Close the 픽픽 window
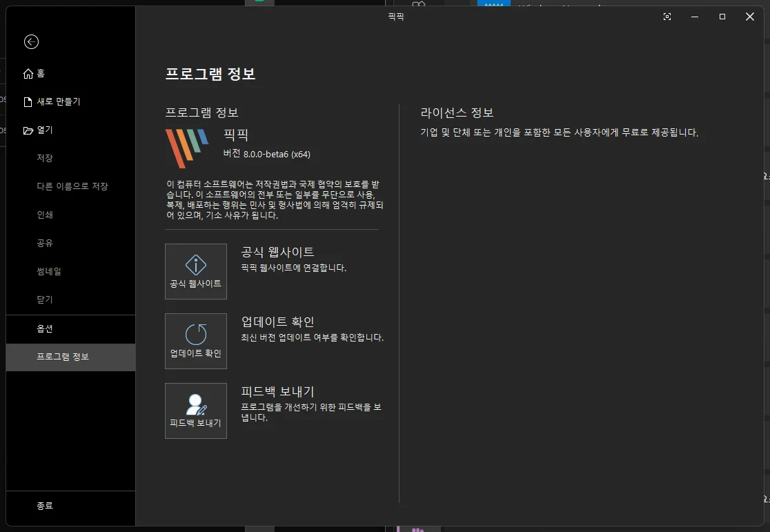 click(x=750, y=17)
